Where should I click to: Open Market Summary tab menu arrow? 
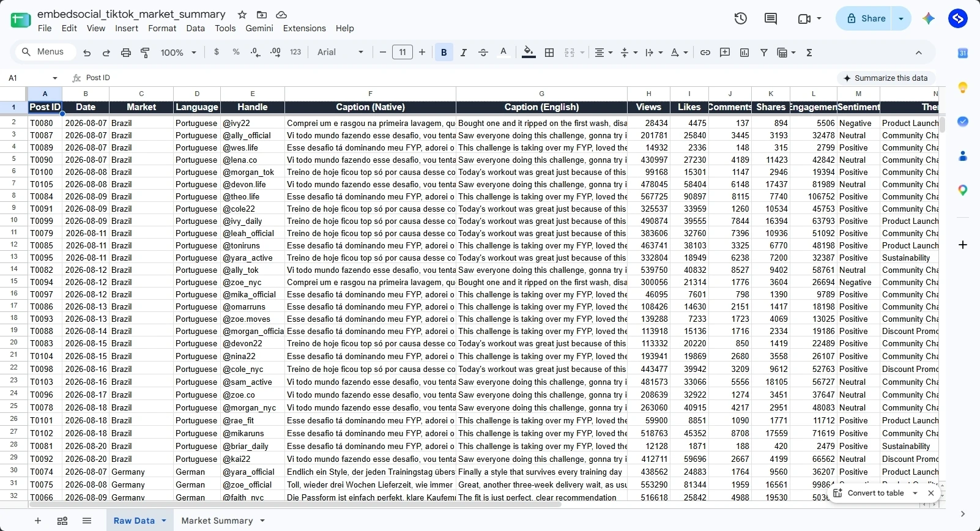(x=262, y=521)
